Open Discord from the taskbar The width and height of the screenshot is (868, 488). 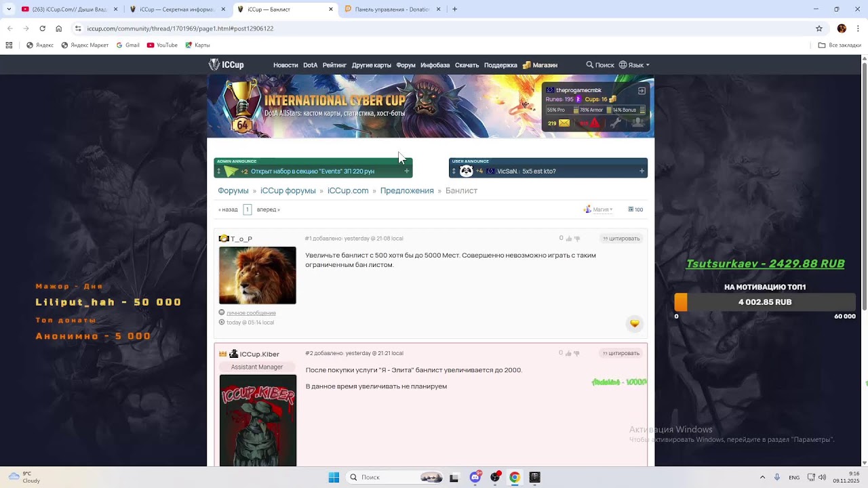click(x=475, y=477)
